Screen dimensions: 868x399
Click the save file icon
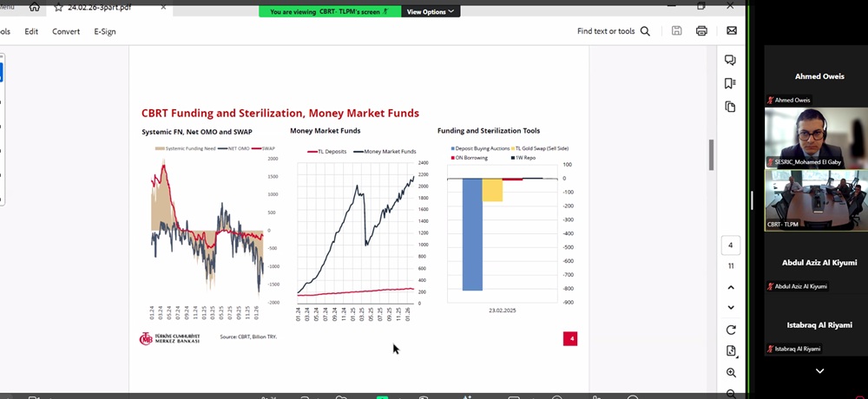point(676,31)
